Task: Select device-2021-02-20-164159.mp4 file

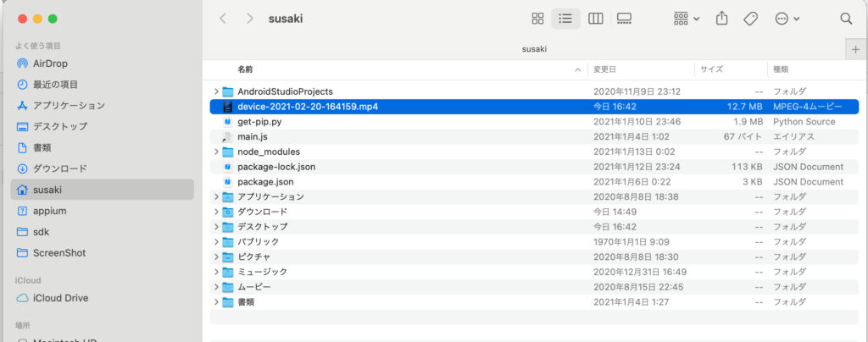Action: tap(534, 106)
